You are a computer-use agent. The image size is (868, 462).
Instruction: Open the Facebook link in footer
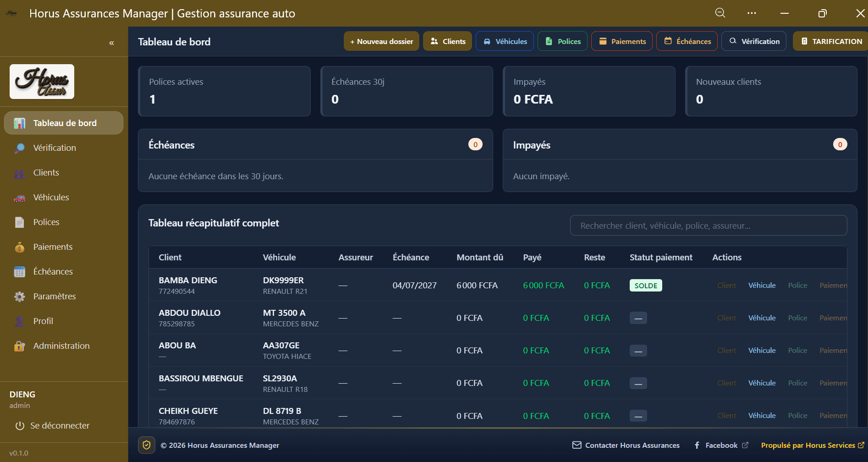(721, 445)
